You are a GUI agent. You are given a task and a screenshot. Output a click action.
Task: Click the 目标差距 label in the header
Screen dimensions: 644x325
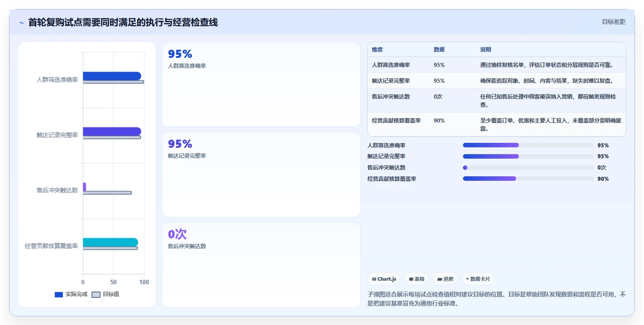(614, 22)
